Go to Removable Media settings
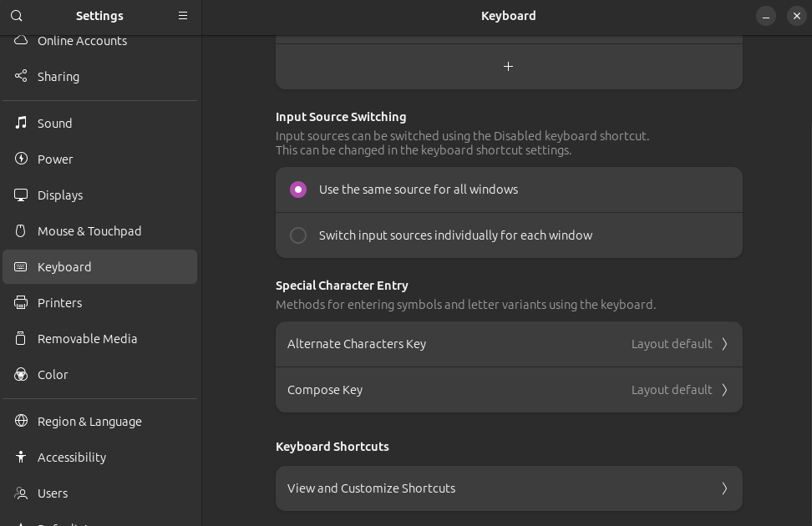Image resolution: width=812 pixels, height=526 pixels. 100,339
